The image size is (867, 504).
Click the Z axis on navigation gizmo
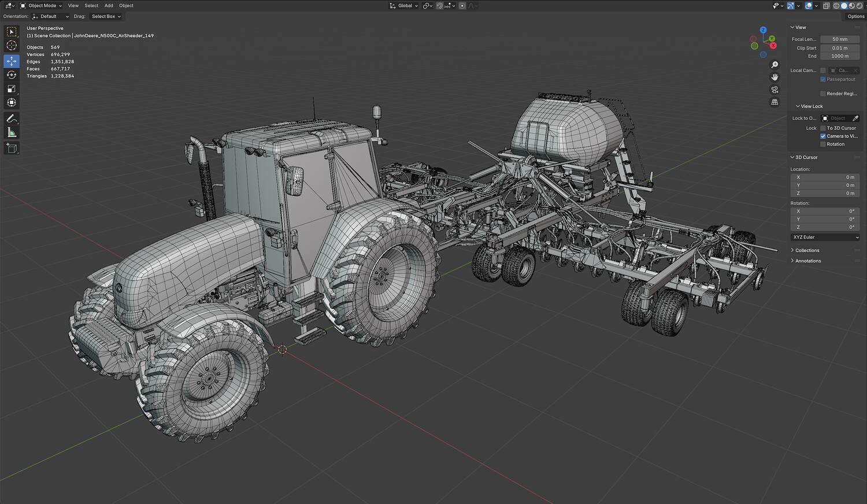click(x=763, y=30)
